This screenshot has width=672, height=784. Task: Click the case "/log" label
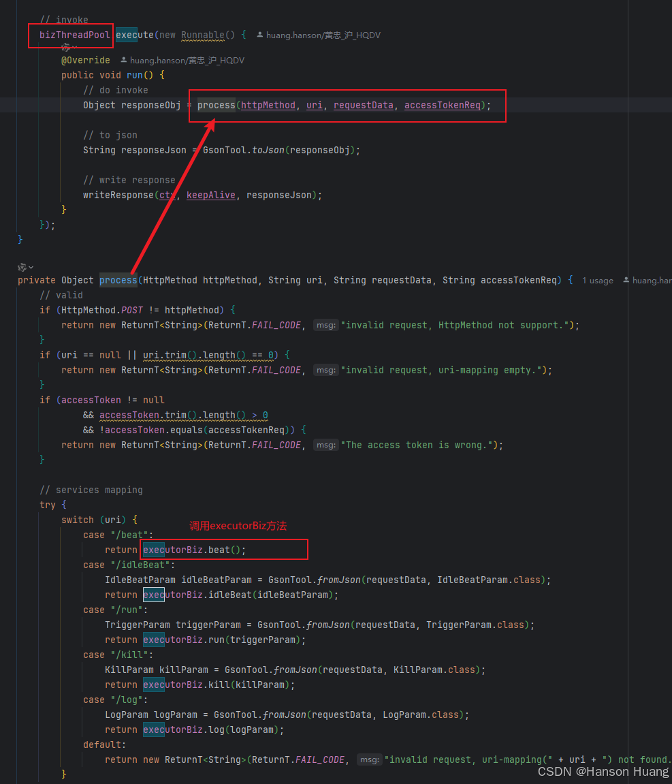pyautogui.click(x=116, y=700)
